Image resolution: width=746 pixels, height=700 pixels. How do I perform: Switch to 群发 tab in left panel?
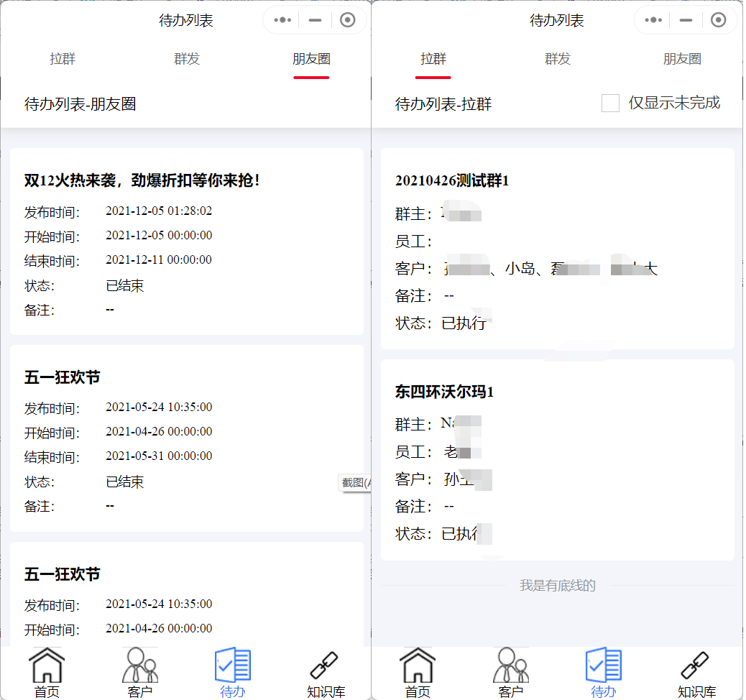coord(187,59)
